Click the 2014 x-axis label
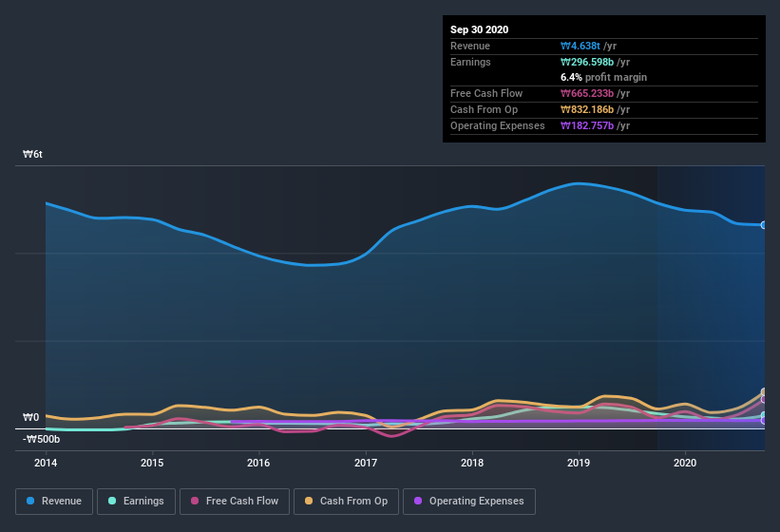Screen dimensions: 780x532 pyautogui.click(x=46, y=463)
